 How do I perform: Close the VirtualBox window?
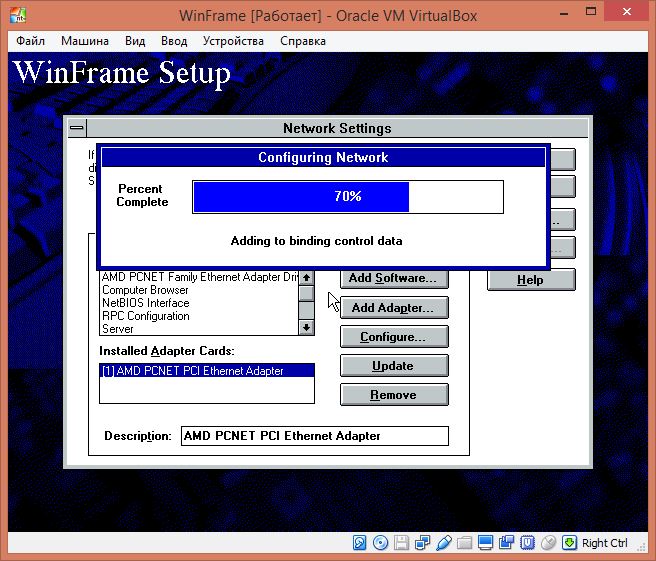click(x=627, y=12)
